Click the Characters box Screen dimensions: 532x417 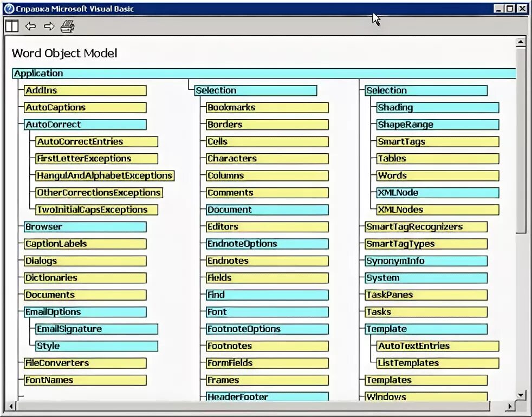268,159
